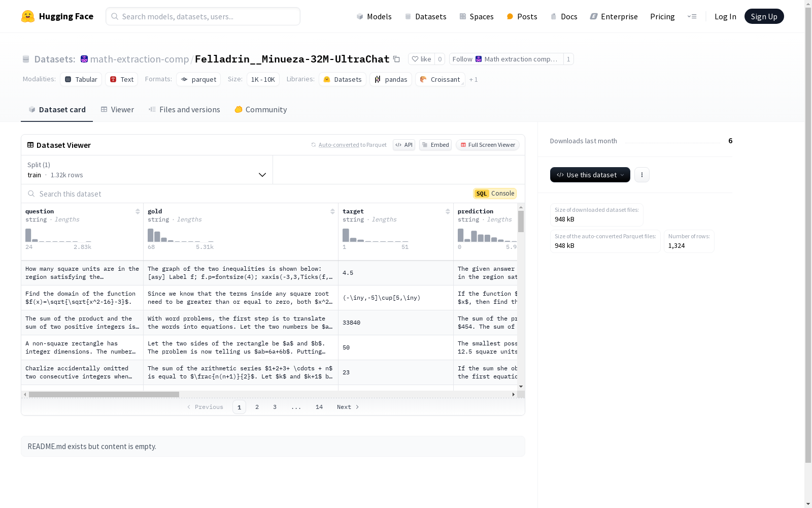This screenshot has height=508, width=812.
Task: Open the Docs page
Action: (x=564, y=16)
